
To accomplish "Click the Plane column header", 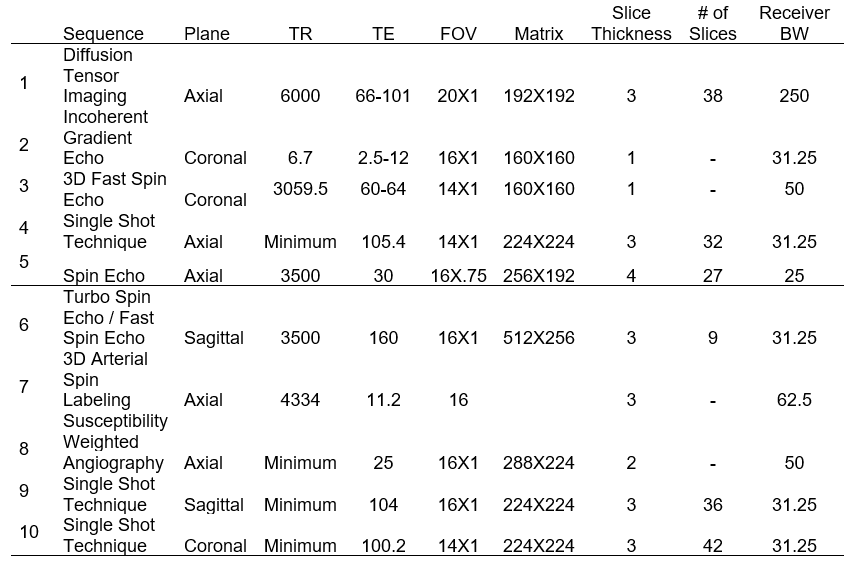I will coord(206,34).
